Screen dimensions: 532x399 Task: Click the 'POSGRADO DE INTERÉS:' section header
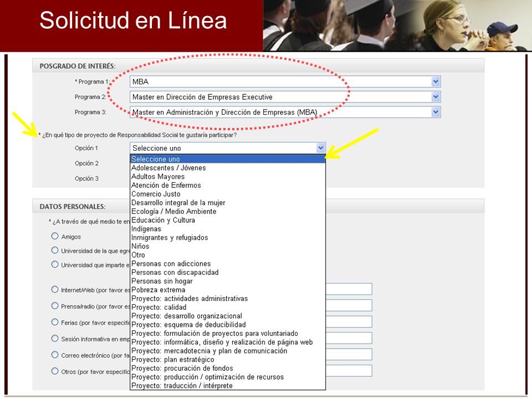click(78, 66)
